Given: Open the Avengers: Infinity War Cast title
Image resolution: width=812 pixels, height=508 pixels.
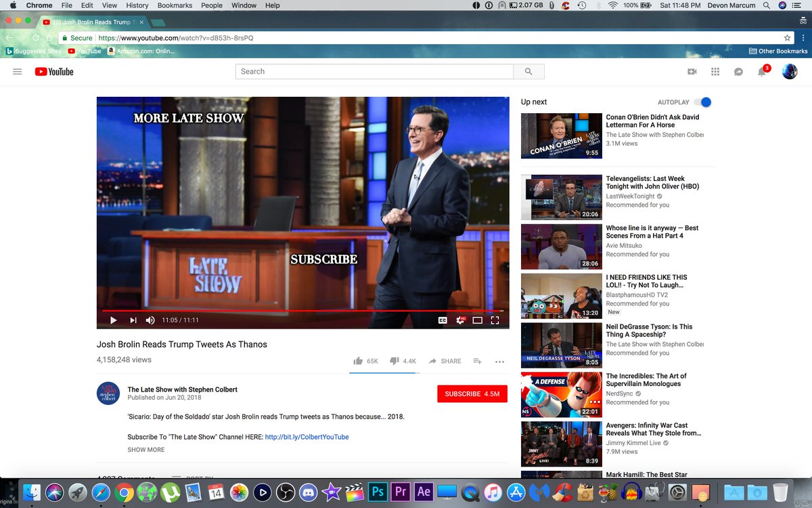Looking at the screenshot, I should (x=654, y=429).
